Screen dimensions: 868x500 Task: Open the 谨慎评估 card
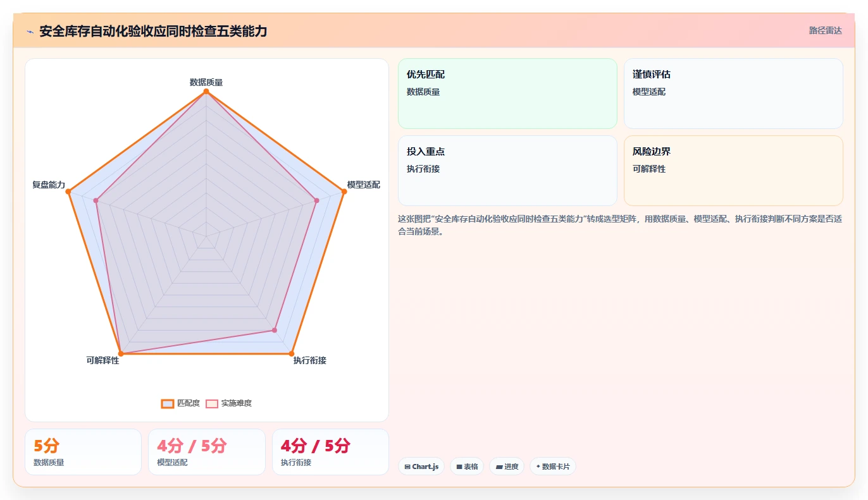733,94
